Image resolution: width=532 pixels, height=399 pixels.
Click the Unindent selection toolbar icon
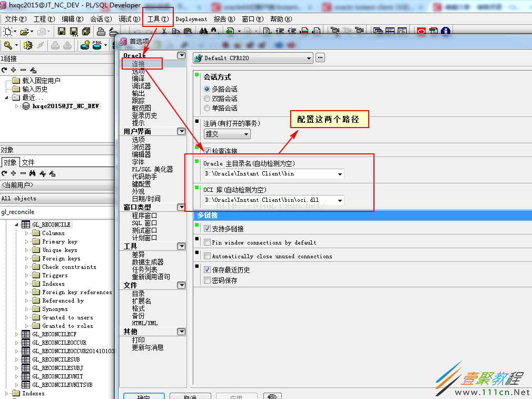[292, 31]
